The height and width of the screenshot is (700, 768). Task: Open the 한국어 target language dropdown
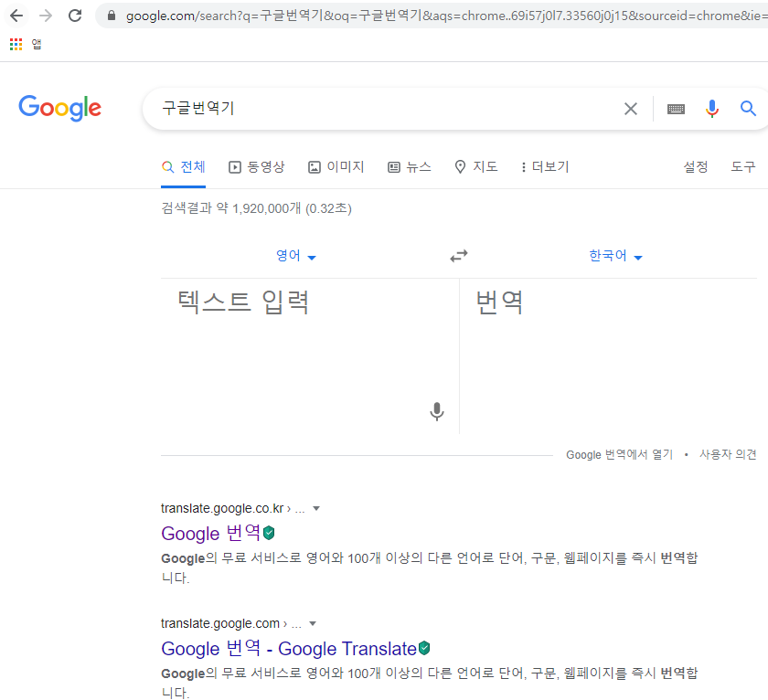[x=615, y=256]
